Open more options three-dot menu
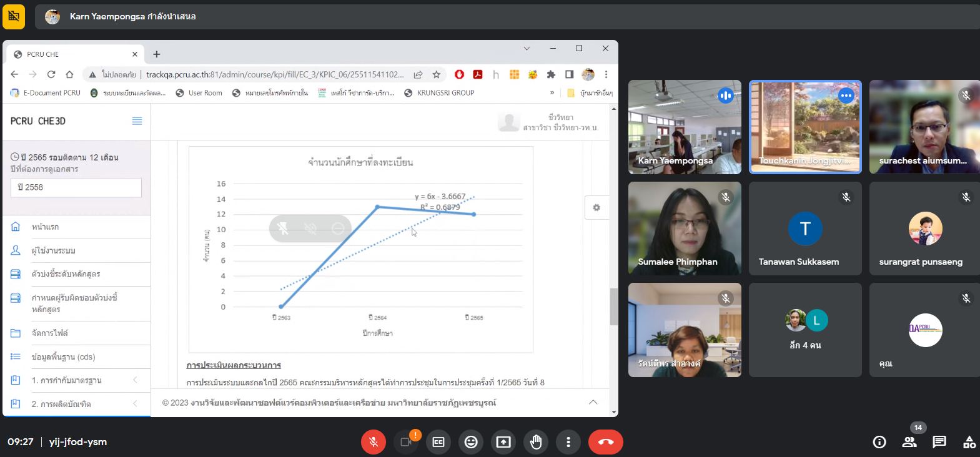980x457 pixels. (x=568, y=442)
